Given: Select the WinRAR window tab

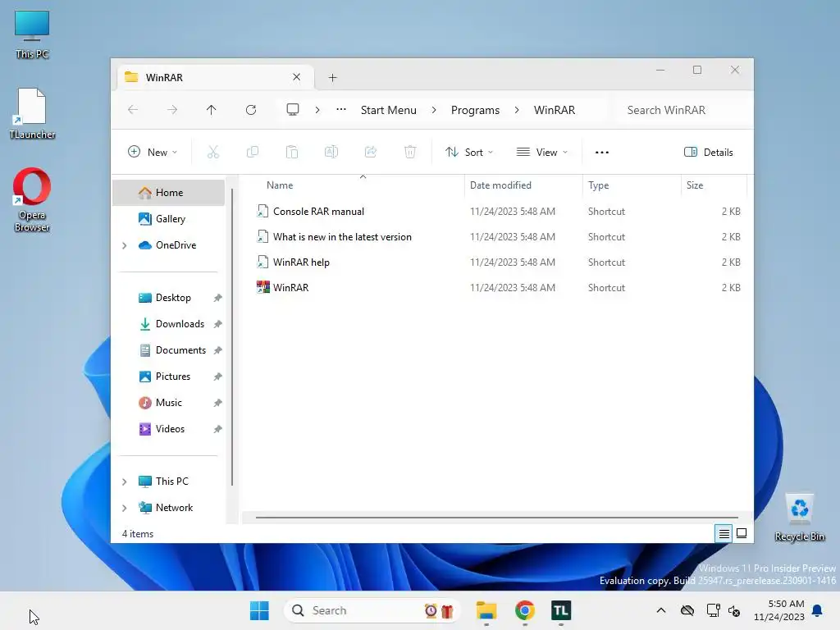Looking at the screenshot, I should coord(214,77).
